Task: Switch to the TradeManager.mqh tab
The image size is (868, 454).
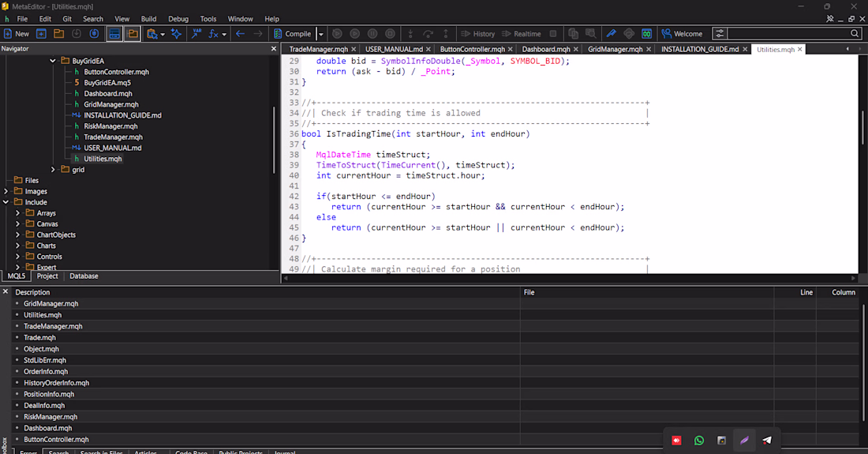Action: tap(318, 49)
